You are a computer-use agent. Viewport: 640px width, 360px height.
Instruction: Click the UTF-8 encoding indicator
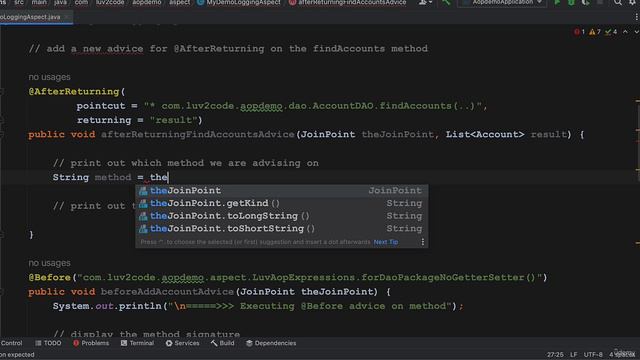coord(593,355)
